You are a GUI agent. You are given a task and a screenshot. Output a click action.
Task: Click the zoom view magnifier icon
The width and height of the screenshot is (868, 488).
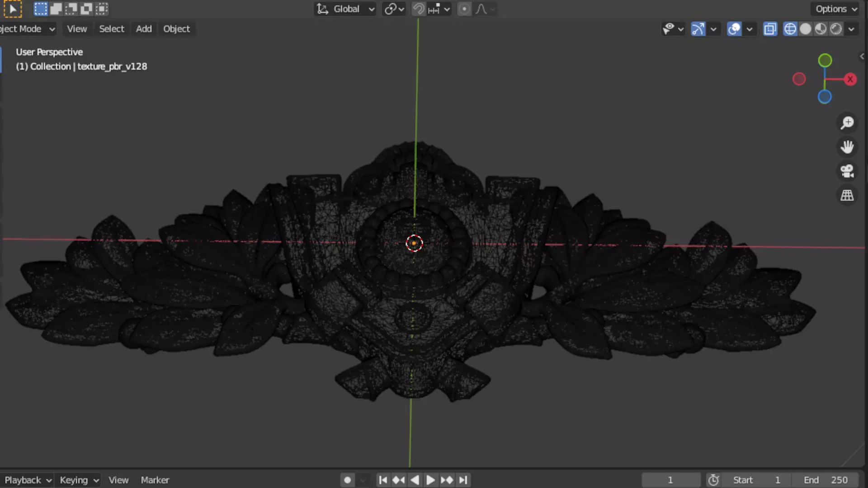(847, 123)
